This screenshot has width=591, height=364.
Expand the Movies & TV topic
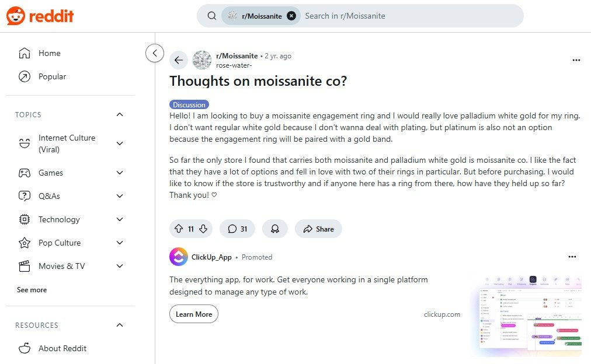[x=120, y=266]
